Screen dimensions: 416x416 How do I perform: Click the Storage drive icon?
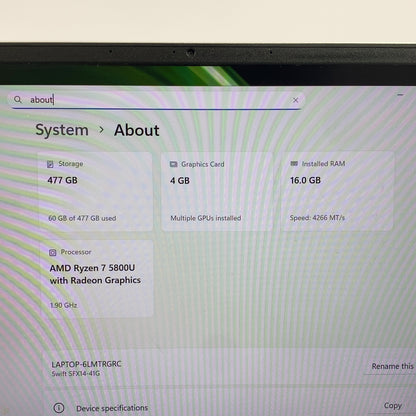click(x=50, y=164)
